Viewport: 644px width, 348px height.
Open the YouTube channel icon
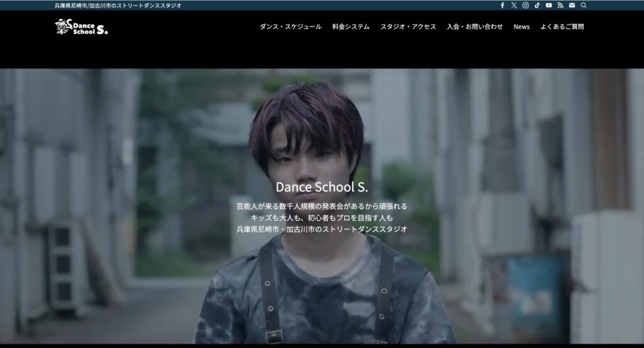[548, 5]
